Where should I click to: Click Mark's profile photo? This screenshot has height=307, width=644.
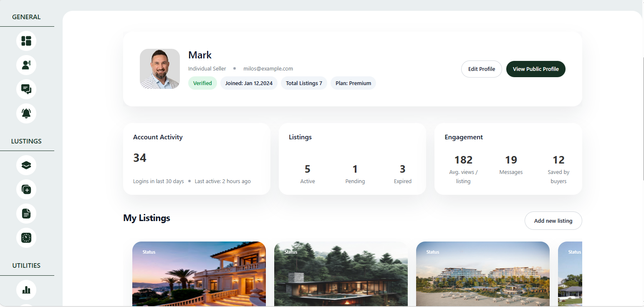coord(160,69)
